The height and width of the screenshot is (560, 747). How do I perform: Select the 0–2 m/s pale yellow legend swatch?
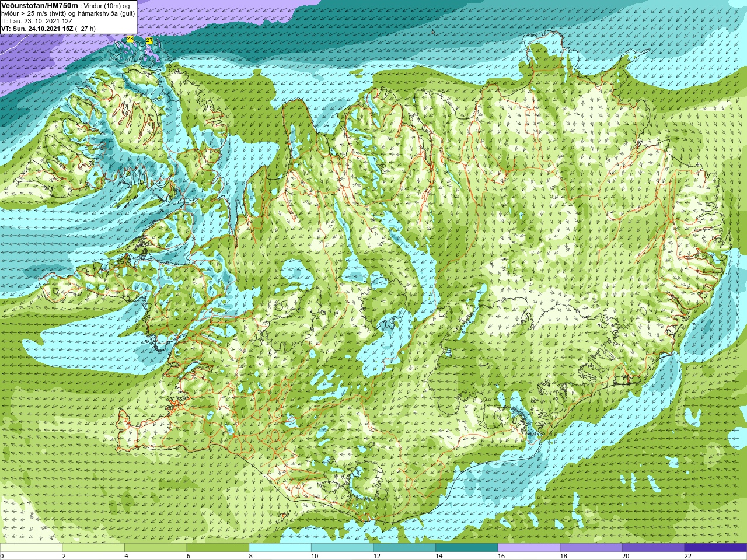pos(31,548)
